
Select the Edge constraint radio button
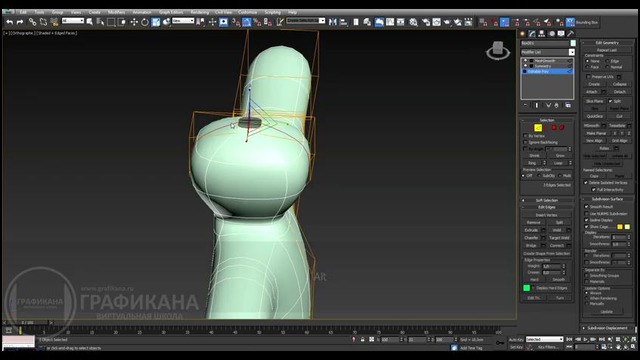pyautogui.click(x=607, y=61)
